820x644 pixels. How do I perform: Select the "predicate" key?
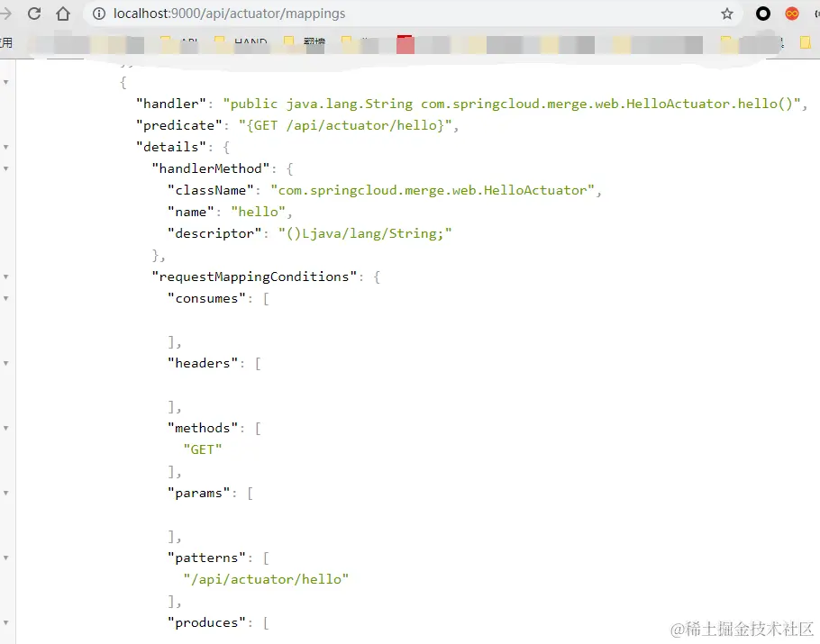pyautogui.click(x=178, y=125)
